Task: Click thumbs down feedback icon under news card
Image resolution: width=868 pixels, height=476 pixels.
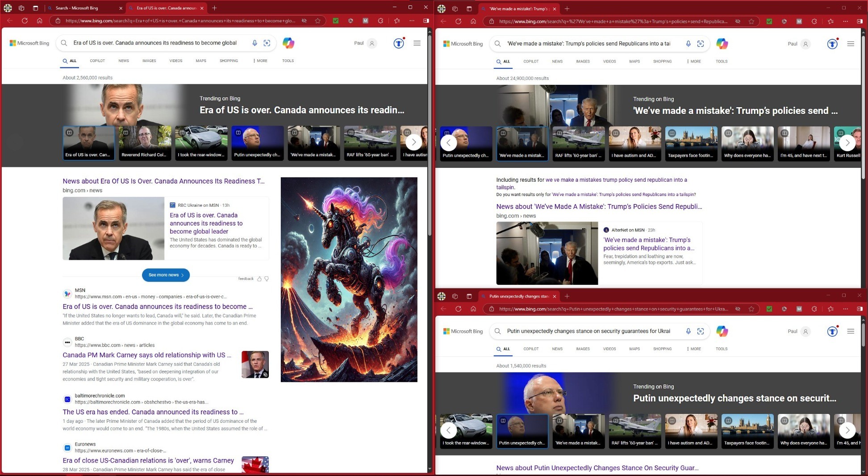Action: 267,279
